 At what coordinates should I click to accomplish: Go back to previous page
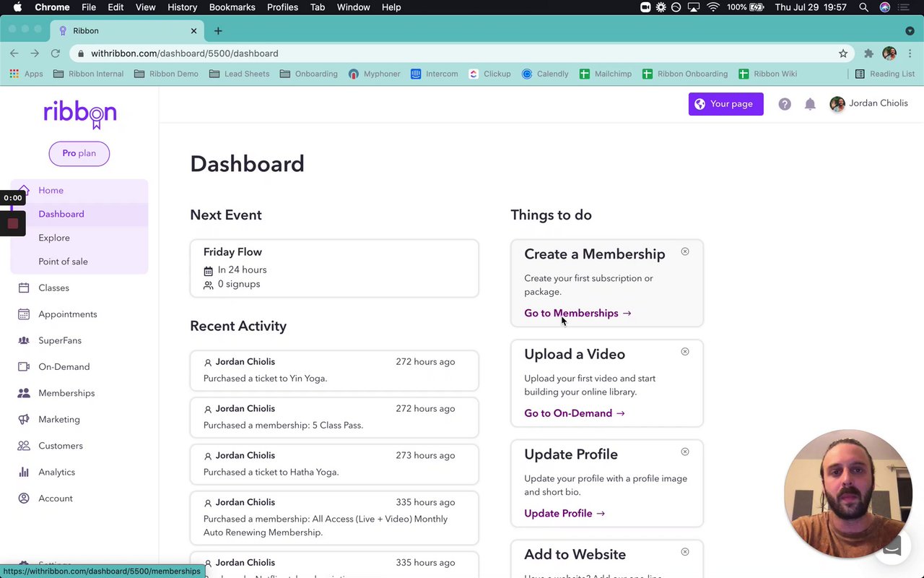pos(14,53)
